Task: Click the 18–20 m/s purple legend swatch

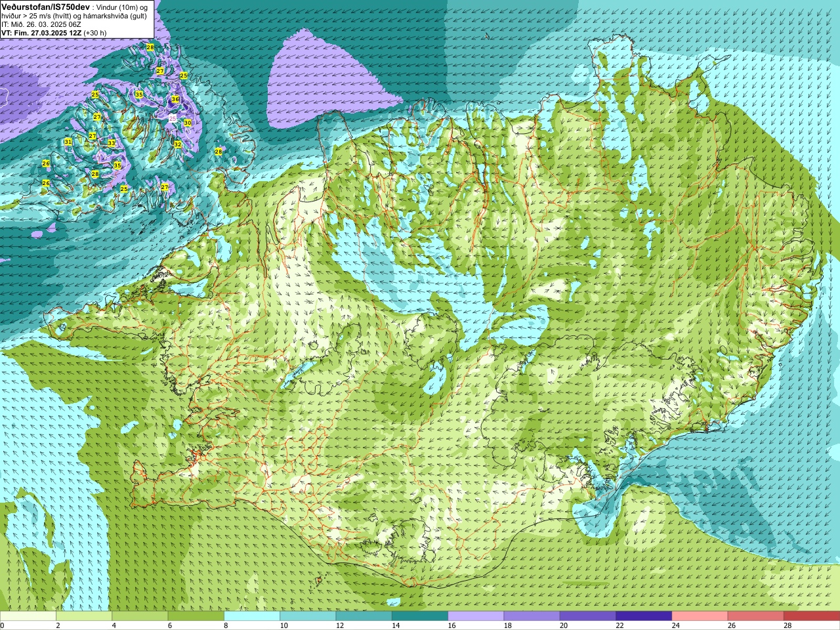Action: pyautogui.click(x=532, y=616)
